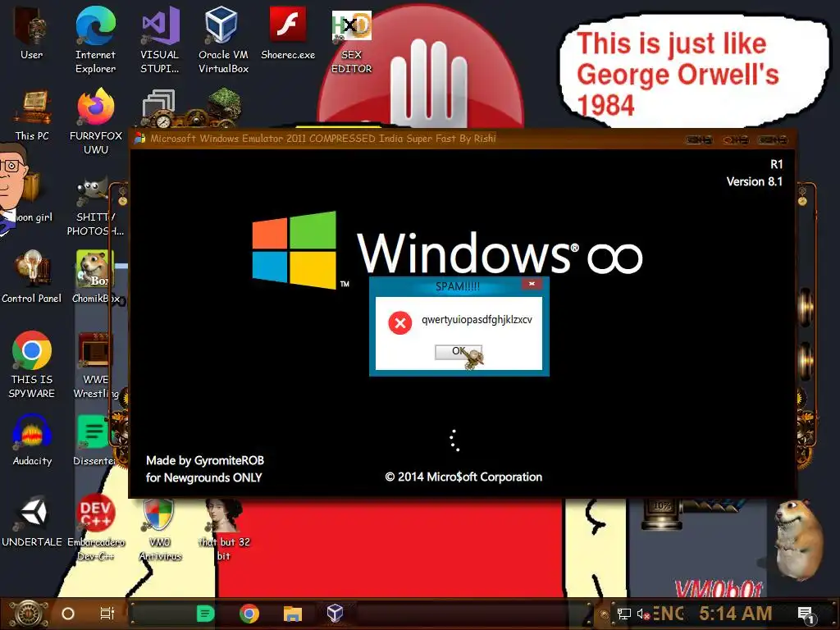The height and width of the screenshot is (630, 840).
Task: Launch FURRYFOX UWU browser shortcut
Action: (96, 121)
